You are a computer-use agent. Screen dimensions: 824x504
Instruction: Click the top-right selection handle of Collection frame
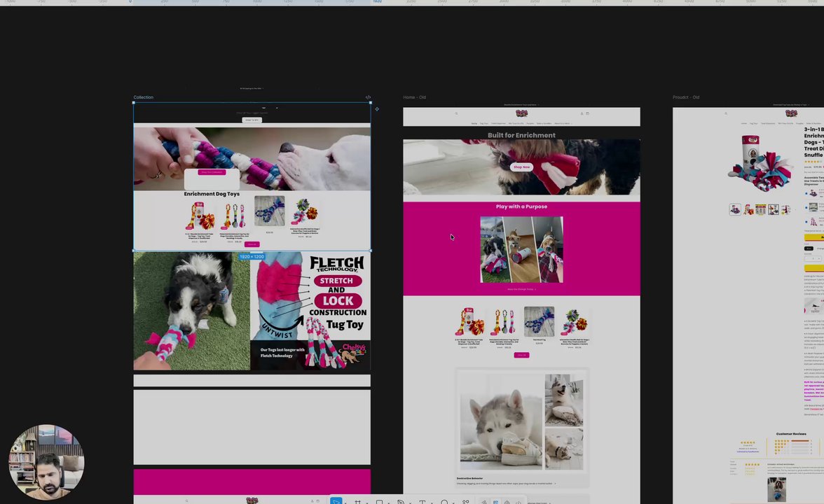371,103
